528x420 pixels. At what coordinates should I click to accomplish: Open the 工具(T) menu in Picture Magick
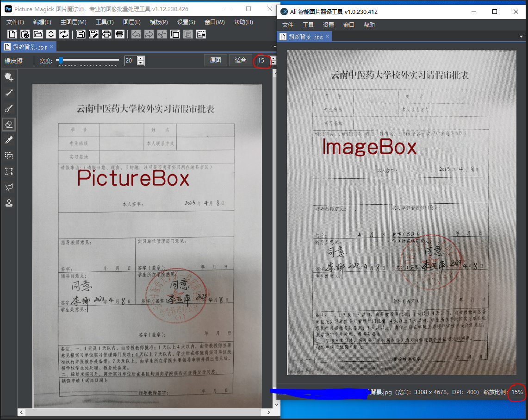click(x=105, y=22)
